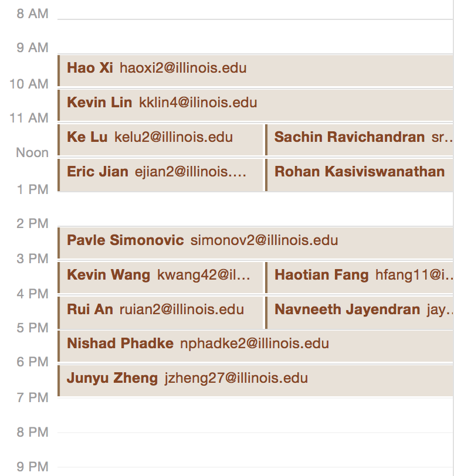454x476 pixels.
Task: Select the Kevin Wang event
Action: [161, 277]
